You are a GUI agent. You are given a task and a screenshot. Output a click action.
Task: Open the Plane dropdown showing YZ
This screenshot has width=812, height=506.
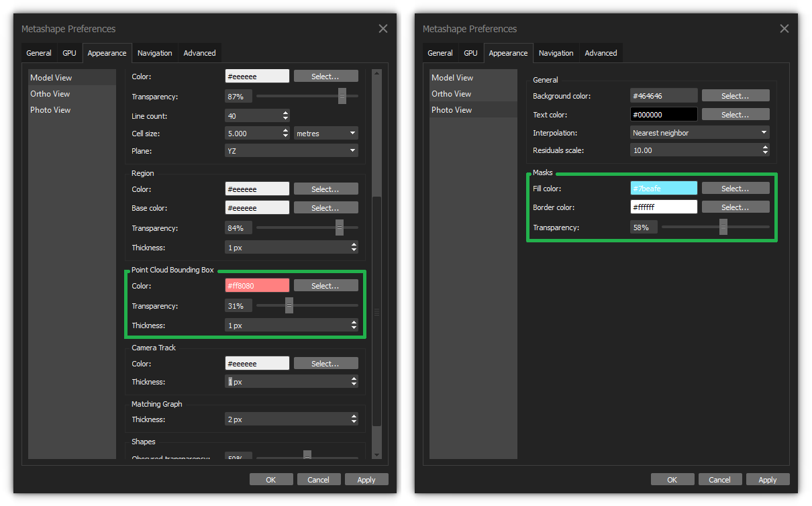(291, 151)
